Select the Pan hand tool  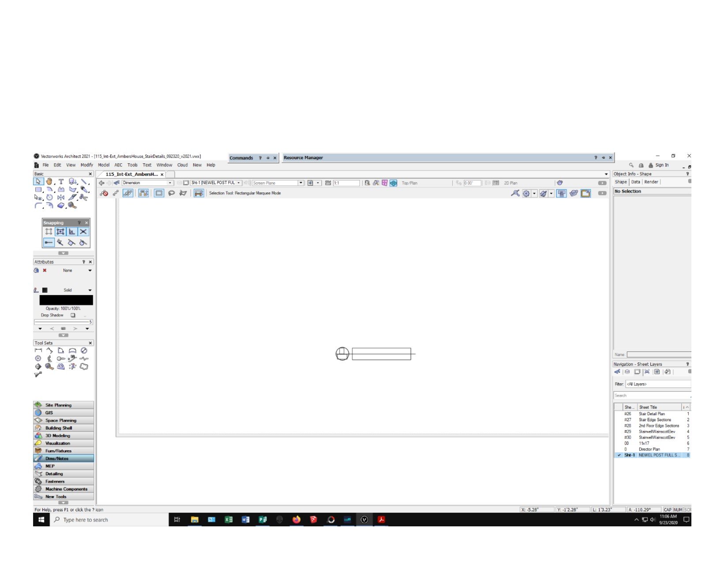[49, 181]
